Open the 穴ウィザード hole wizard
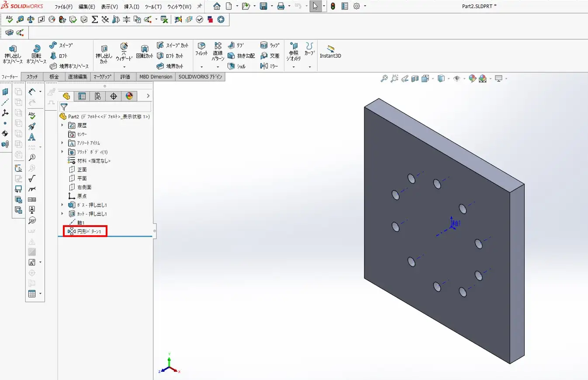Image resolution: width=588 pixels, height=380 pixels. [124, 47]
